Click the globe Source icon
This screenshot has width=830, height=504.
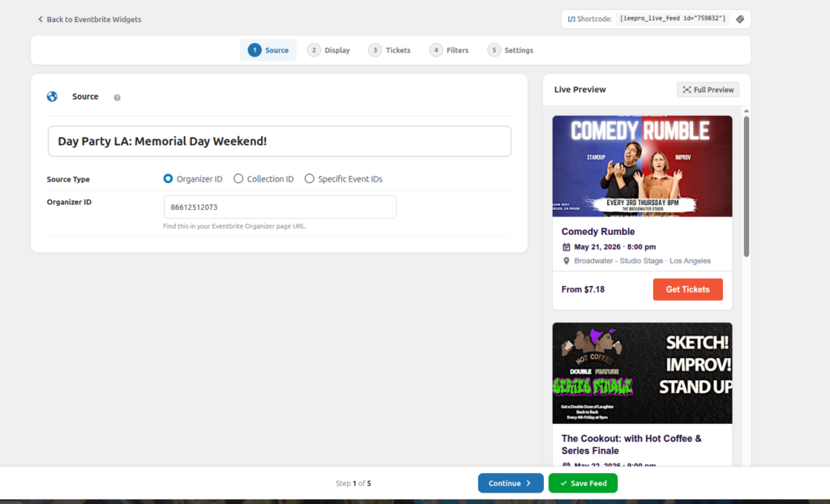click(x=52, y=96)
